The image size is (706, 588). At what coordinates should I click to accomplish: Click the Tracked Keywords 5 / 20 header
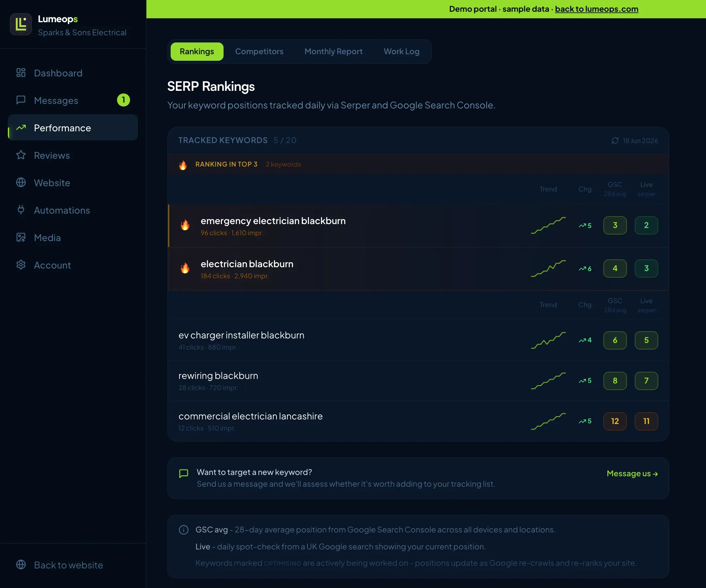(237, 140)
